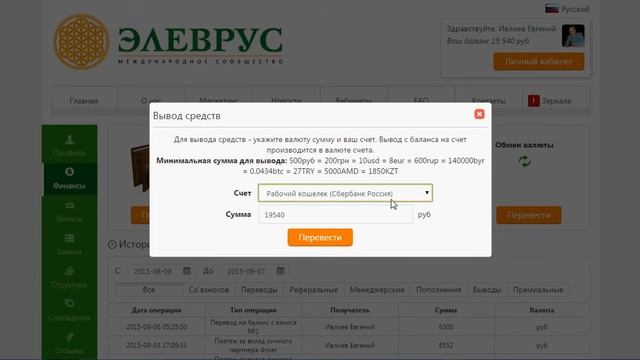The width and height of the screenshot is (640, 360).
Task: Go to Главная menu item
Action: (x=84, y=100)
